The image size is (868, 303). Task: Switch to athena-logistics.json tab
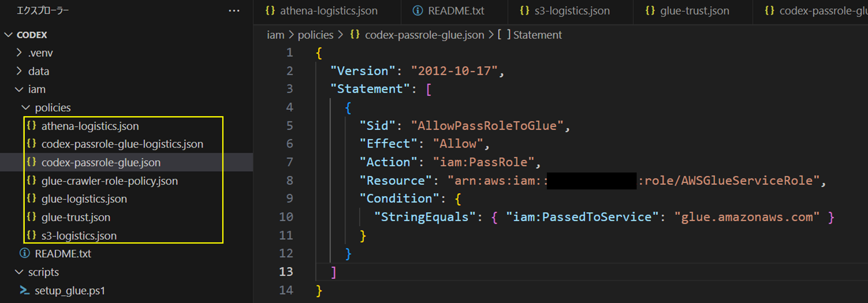pyautogui.click(x=328, y=11)
